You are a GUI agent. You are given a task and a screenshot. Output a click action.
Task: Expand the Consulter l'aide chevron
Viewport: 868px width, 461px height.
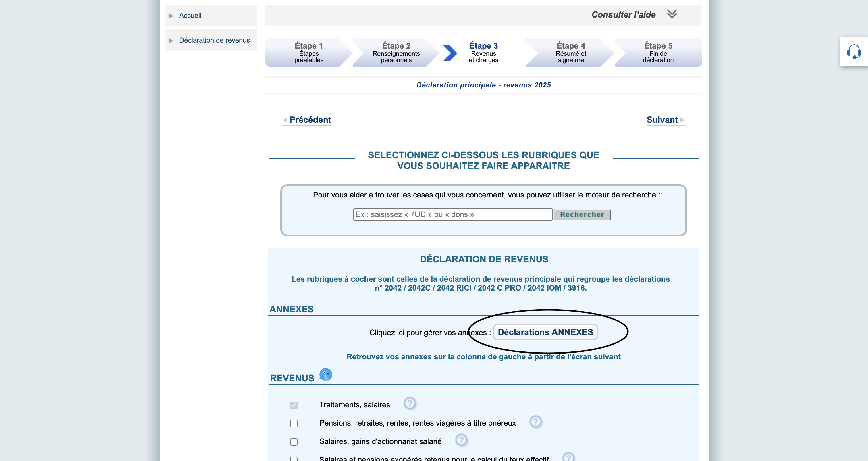(672, 14)
